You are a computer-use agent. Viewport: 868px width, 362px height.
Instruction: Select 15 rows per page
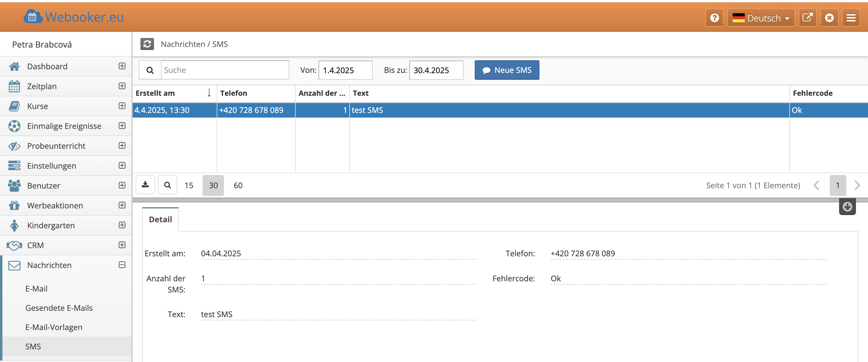coord(189,185)
